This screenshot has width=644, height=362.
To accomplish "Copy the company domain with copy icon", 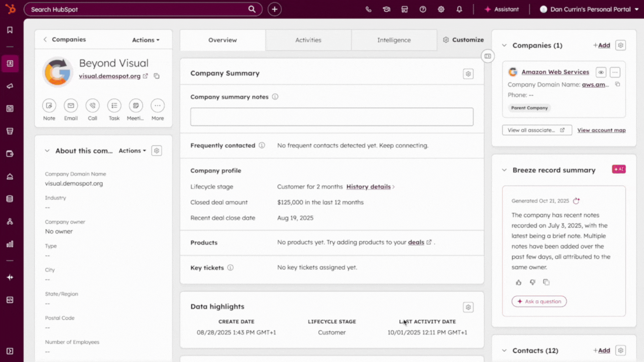I will [x=157, y=76].
